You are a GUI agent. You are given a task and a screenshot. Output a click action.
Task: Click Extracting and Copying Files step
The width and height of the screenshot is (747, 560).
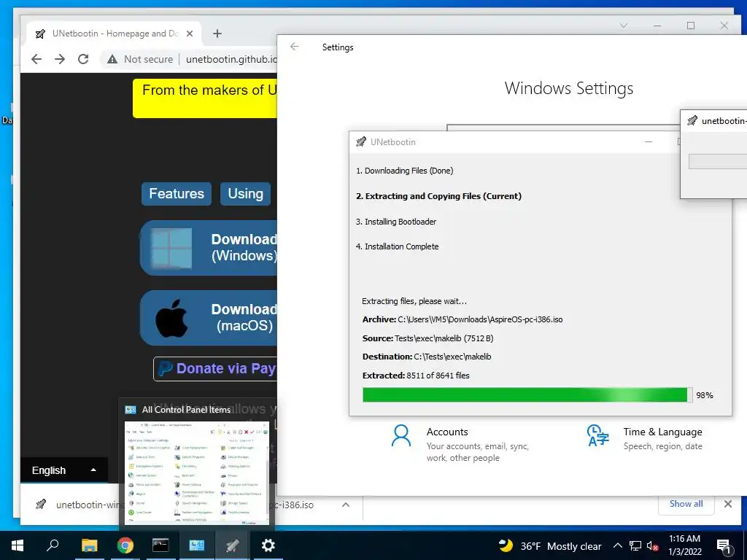coord(438,196)
